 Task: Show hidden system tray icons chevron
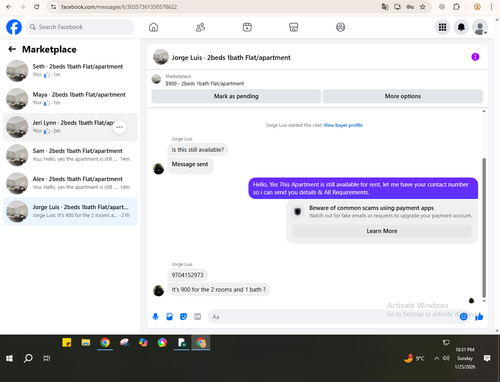click(436, 358)
